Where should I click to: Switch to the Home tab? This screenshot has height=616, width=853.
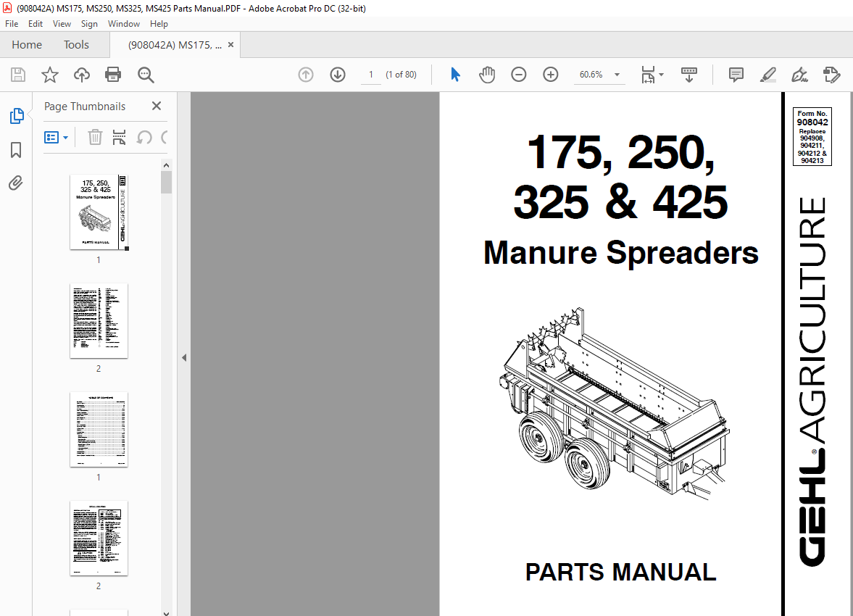pos(27,45)
